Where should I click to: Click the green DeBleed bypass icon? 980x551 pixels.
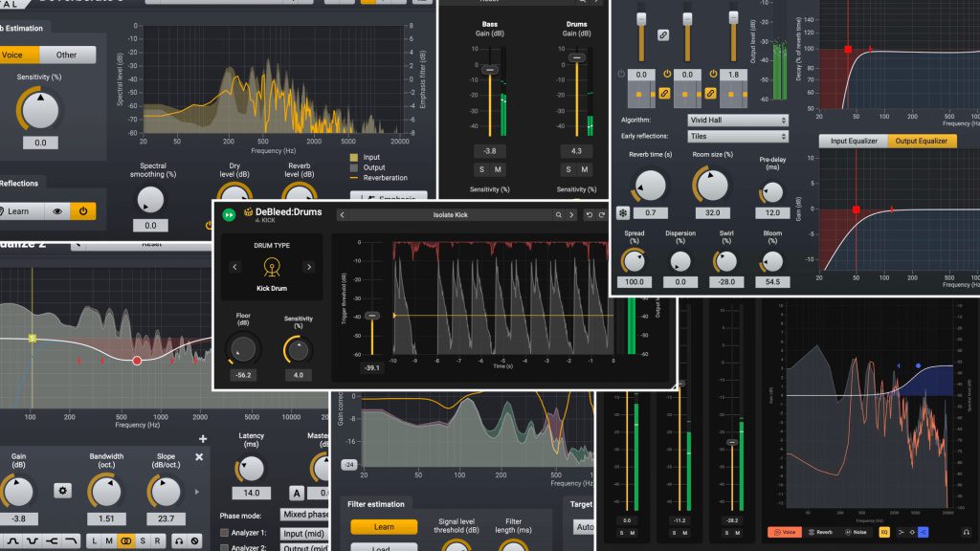pos(230,215)
